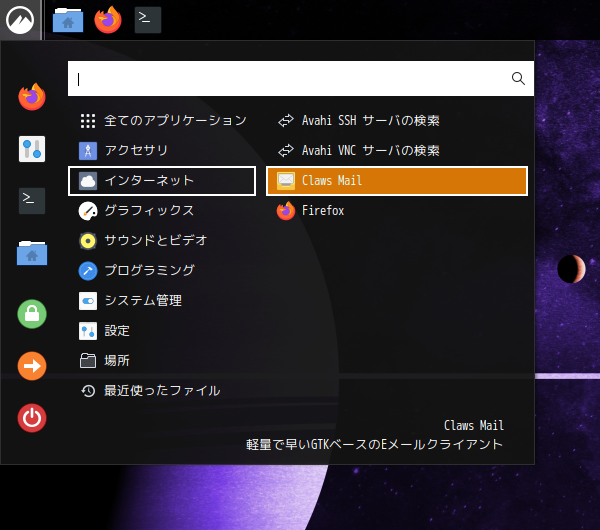Open the home folder launcher in the top panel
The image size is (600, 530).
pyautogui.click(x=68, y=20)
